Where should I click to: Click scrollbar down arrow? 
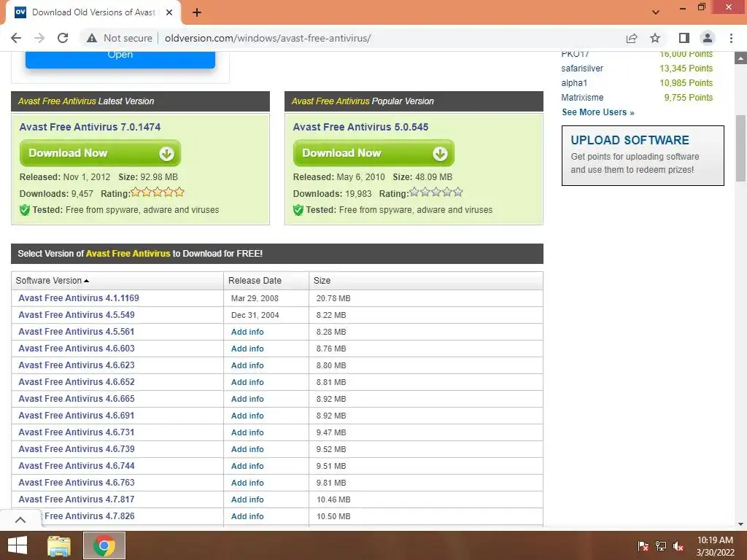(740, 524)
